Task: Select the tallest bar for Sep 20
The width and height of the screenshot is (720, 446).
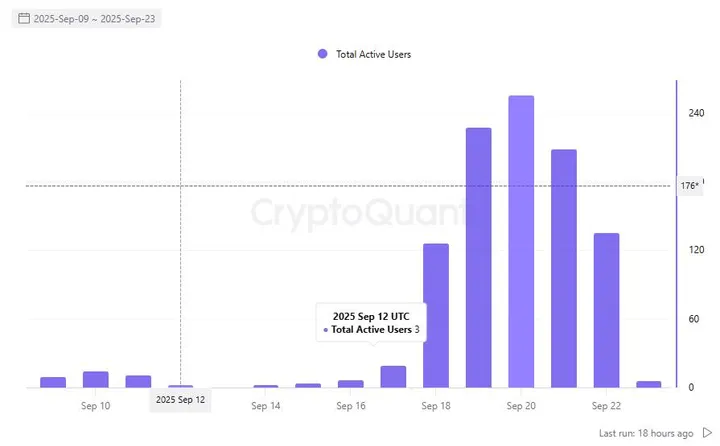Action: 521,241
